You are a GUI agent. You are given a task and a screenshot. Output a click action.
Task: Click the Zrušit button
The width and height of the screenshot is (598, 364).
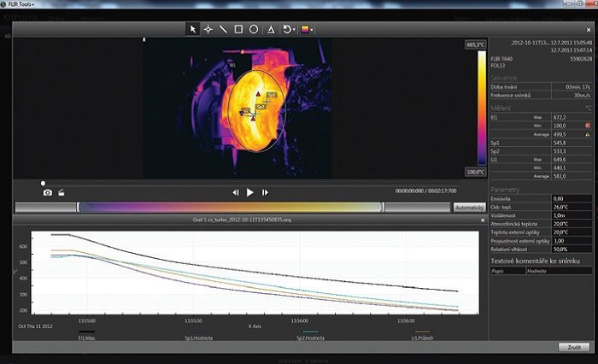tap(574, 347)
